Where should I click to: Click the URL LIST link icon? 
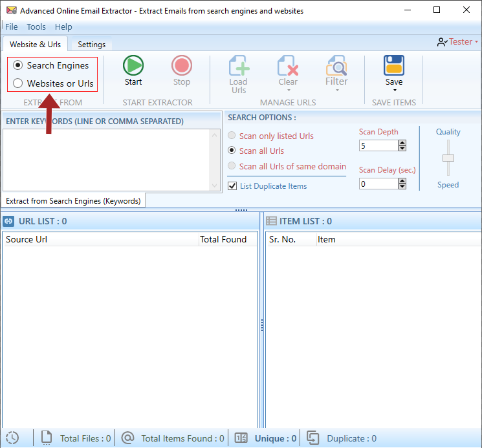pyautogui.click(x=8, y=221)
